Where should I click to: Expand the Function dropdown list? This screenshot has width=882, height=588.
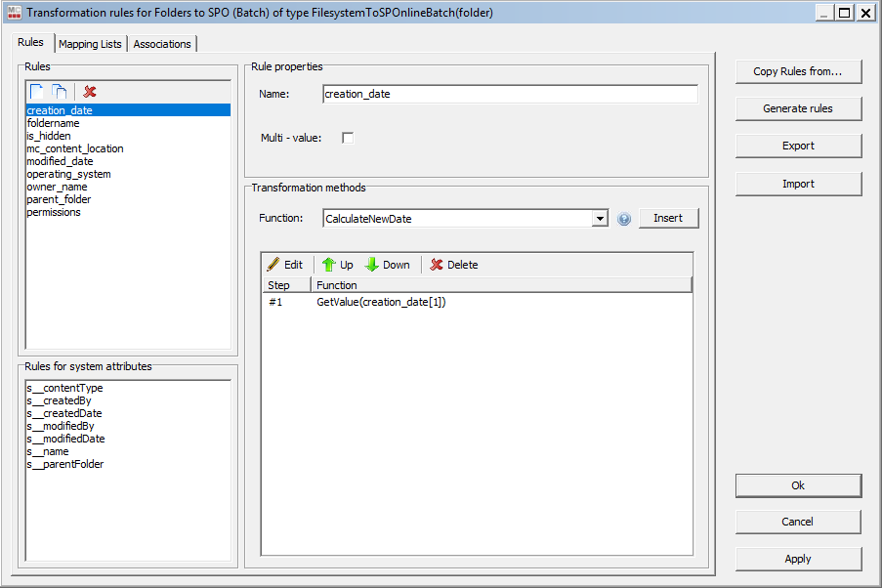pyautogui.click(x=600, y=219)
